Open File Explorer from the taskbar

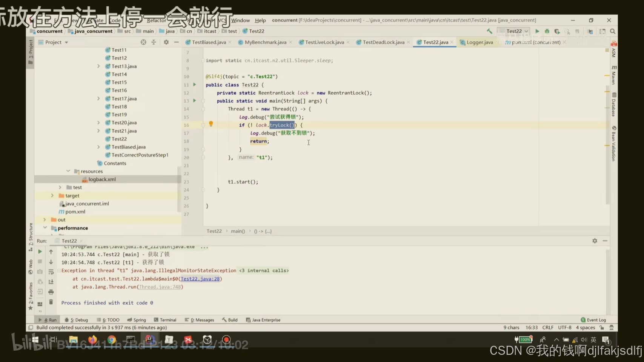[73, 340]
